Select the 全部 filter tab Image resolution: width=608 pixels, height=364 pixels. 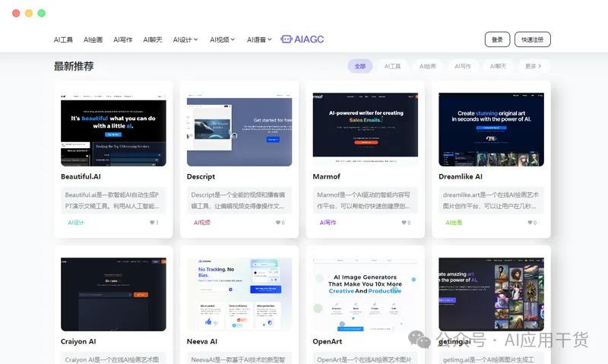pyautogui.click(x=359, y=66)
